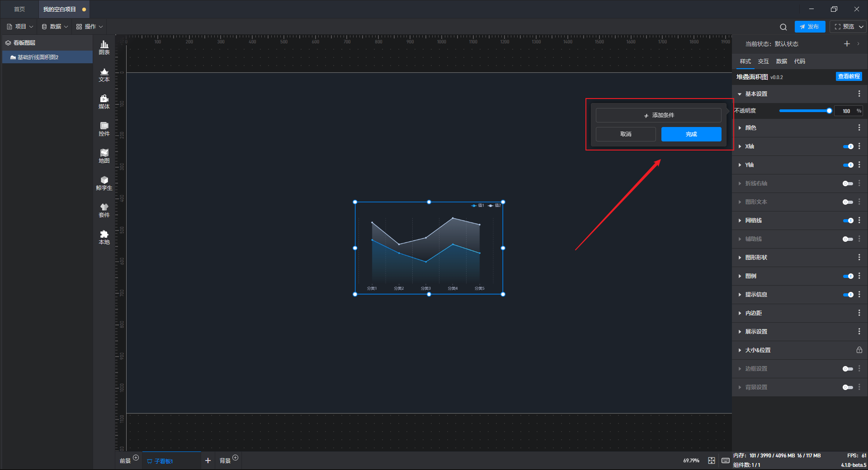Enable the 图形文本 switch
The height and width of the screenshot is (470, 868).
(x=848, y=202)
